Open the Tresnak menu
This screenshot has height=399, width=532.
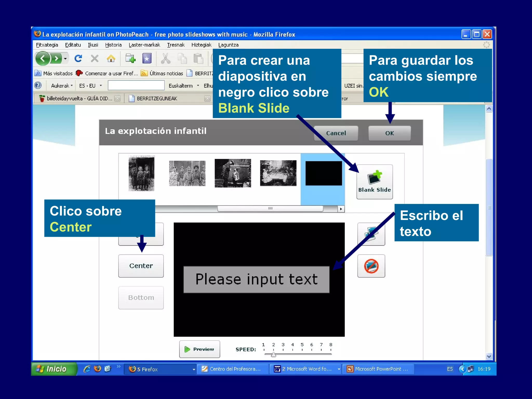[x=176, y=45]
